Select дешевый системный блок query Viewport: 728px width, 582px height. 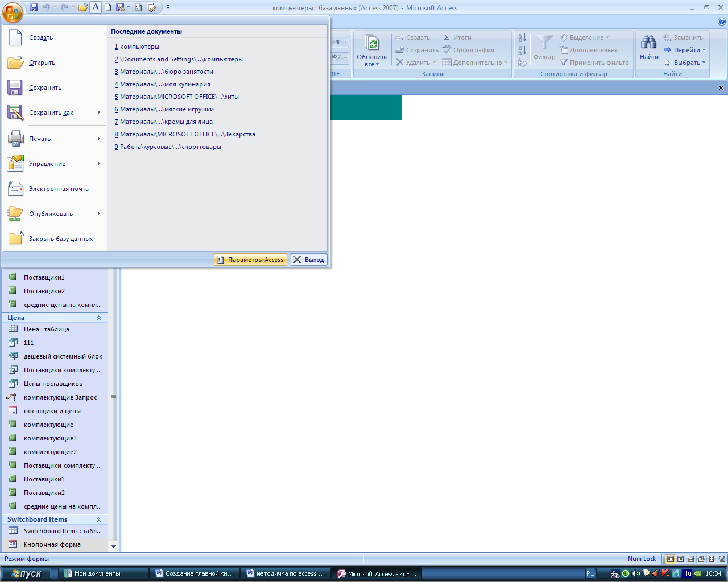[55, 356]
